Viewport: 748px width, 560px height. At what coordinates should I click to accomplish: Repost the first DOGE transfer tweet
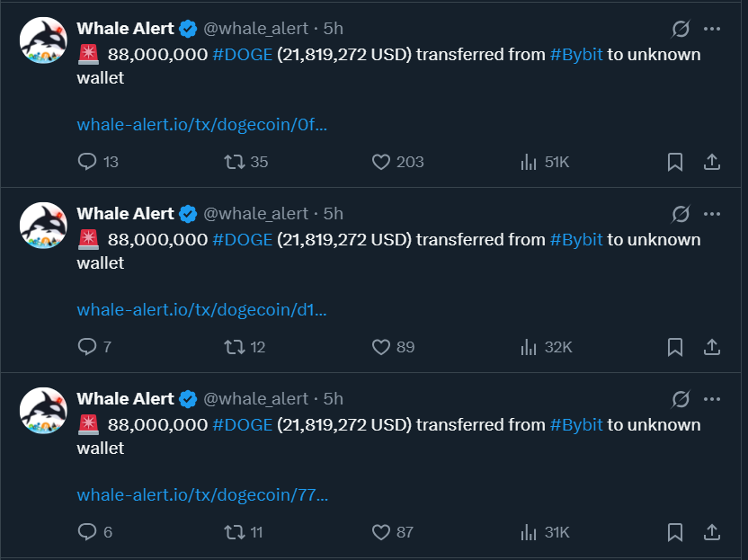pyautogui.click(x=235, y=162)
